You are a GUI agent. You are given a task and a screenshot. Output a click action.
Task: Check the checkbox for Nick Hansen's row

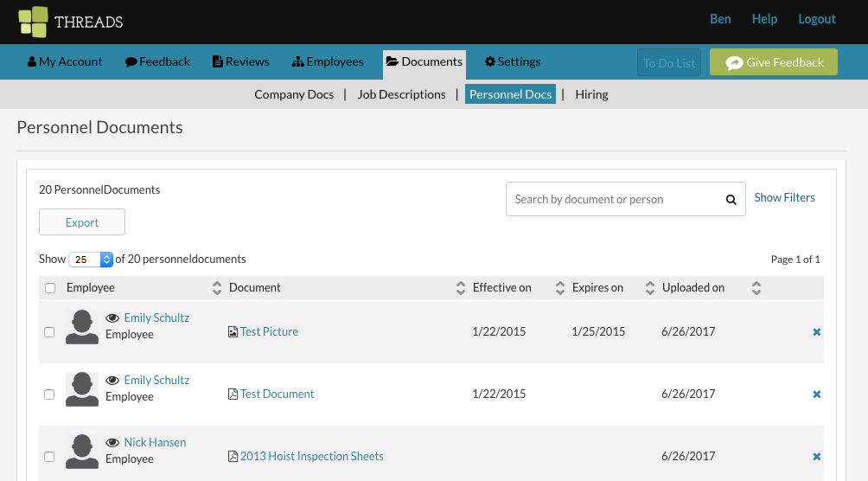tap(49, 457)
